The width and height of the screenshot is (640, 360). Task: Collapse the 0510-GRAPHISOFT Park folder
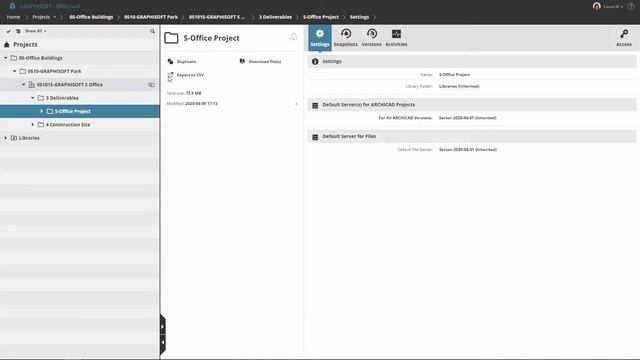pyautogui.click(x=15, y=71)
